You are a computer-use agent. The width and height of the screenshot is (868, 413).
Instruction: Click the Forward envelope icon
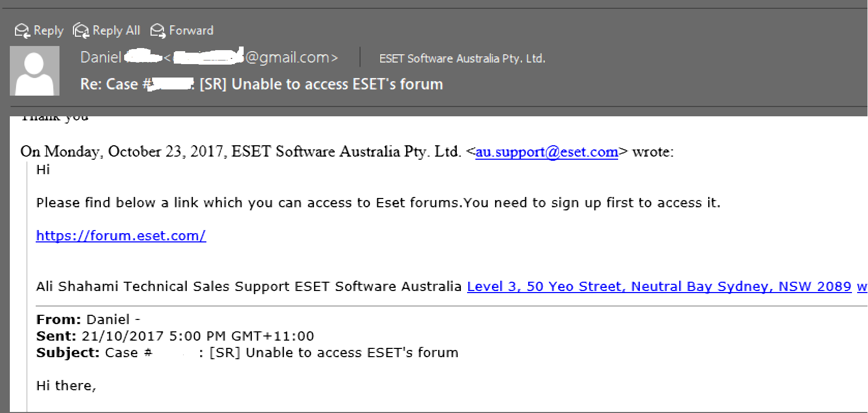(x=157, y=31)
